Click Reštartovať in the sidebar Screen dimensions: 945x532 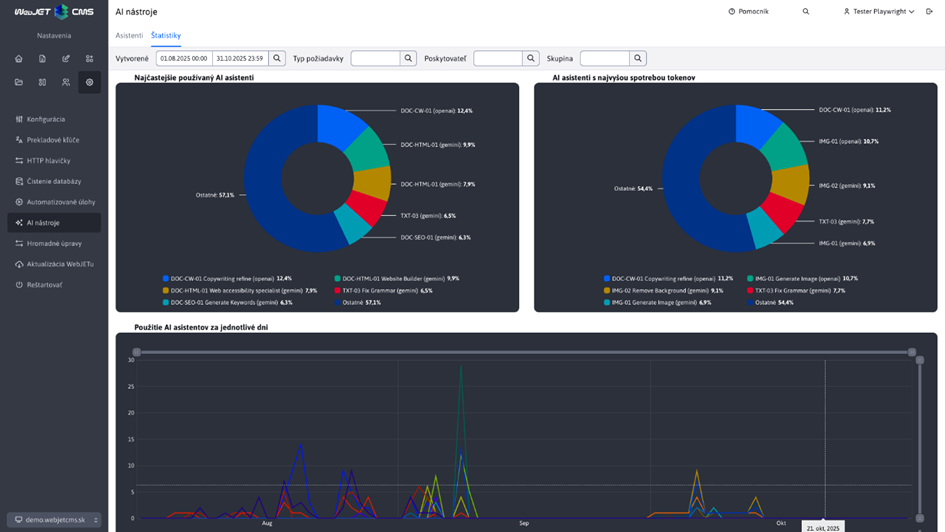tap(44, 285)
